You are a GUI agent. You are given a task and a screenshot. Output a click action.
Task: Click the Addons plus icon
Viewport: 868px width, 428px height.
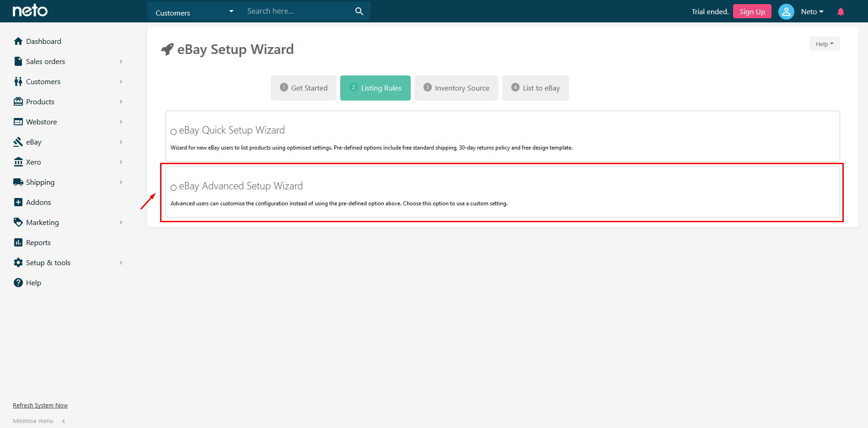tap(18, 202)
